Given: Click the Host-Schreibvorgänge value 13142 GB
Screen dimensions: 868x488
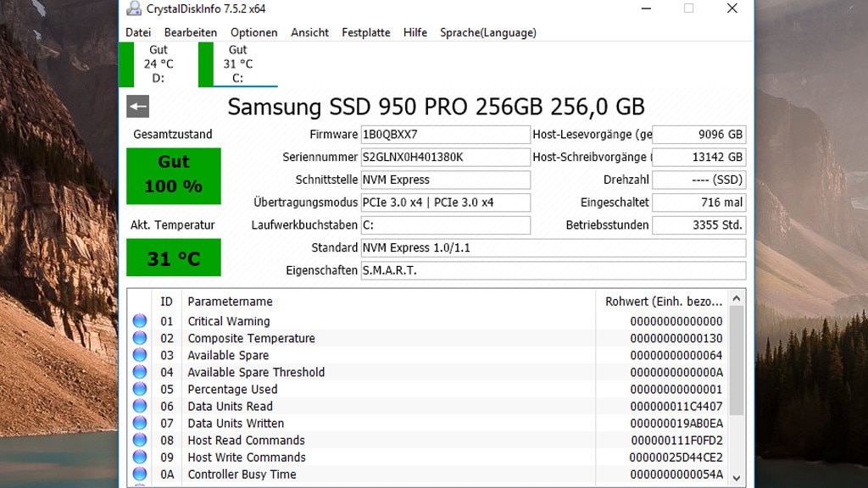Looking at the screenshot, I should coord(699,157).
